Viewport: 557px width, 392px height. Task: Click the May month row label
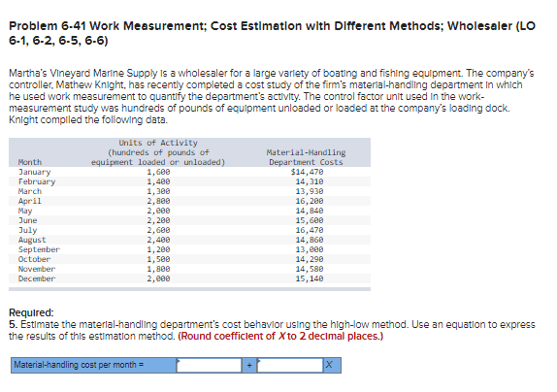click(x=25, y=211)
